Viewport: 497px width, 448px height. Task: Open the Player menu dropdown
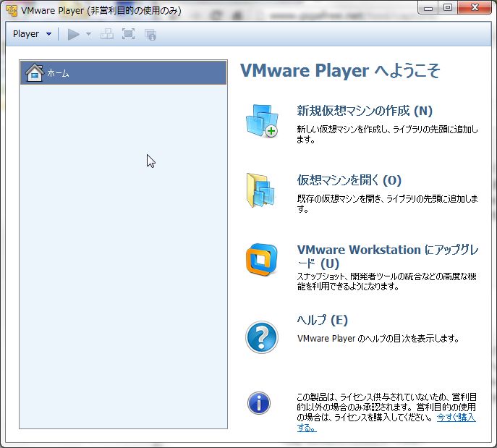(32, 34)
